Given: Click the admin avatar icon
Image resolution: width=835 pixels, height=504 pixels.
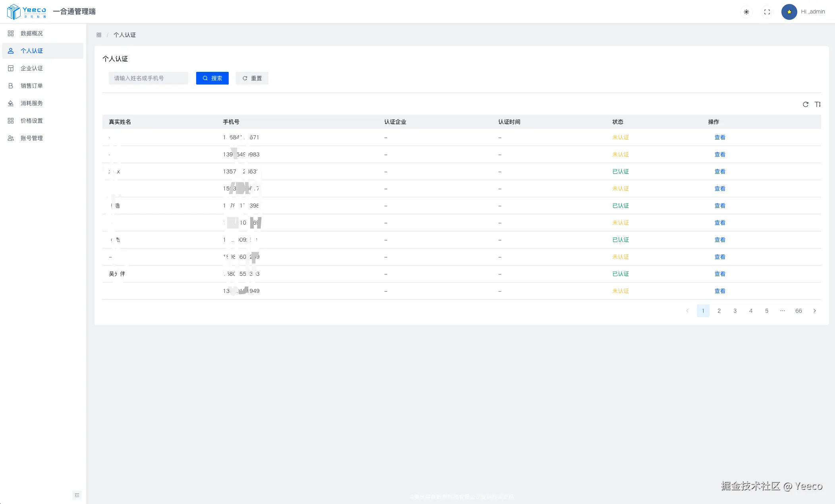Looking at the screenshot, I should tap(789, 12).
